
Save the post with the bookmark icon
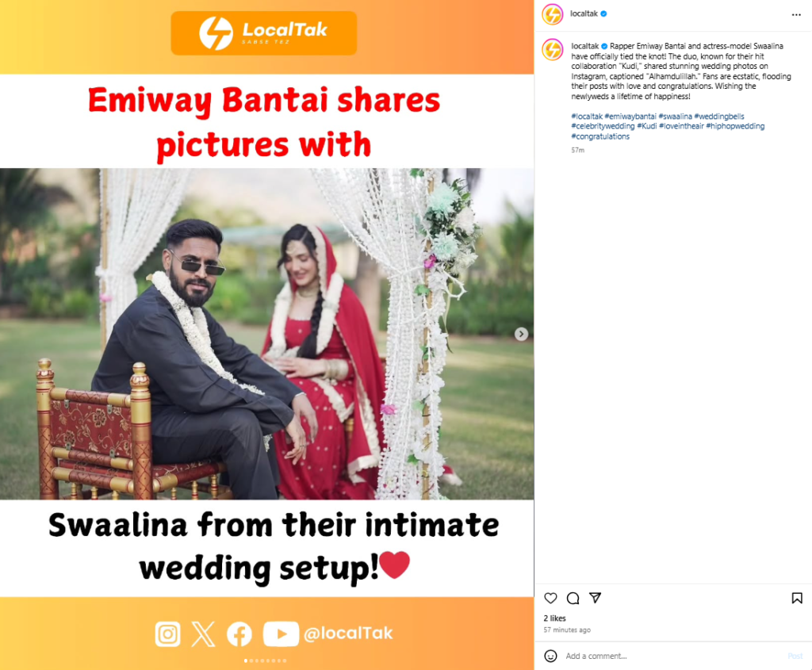797,598
